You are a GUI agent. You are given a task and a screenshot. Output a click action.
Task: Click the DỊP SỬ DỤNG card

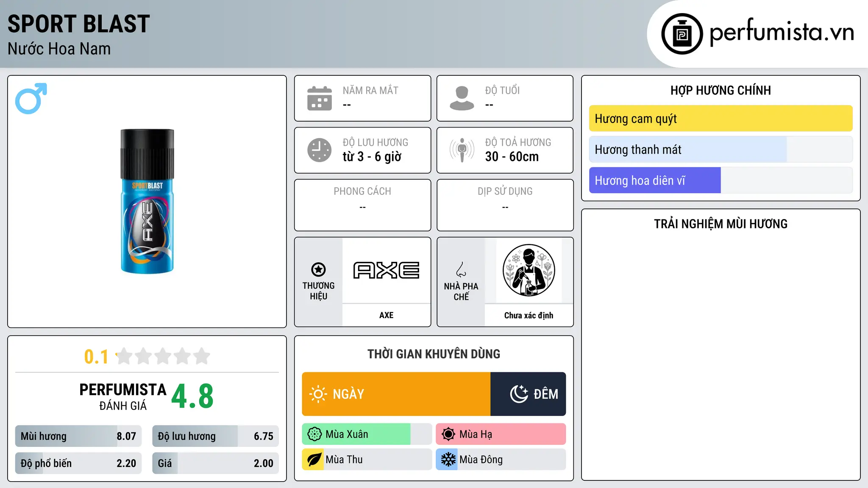505,205
